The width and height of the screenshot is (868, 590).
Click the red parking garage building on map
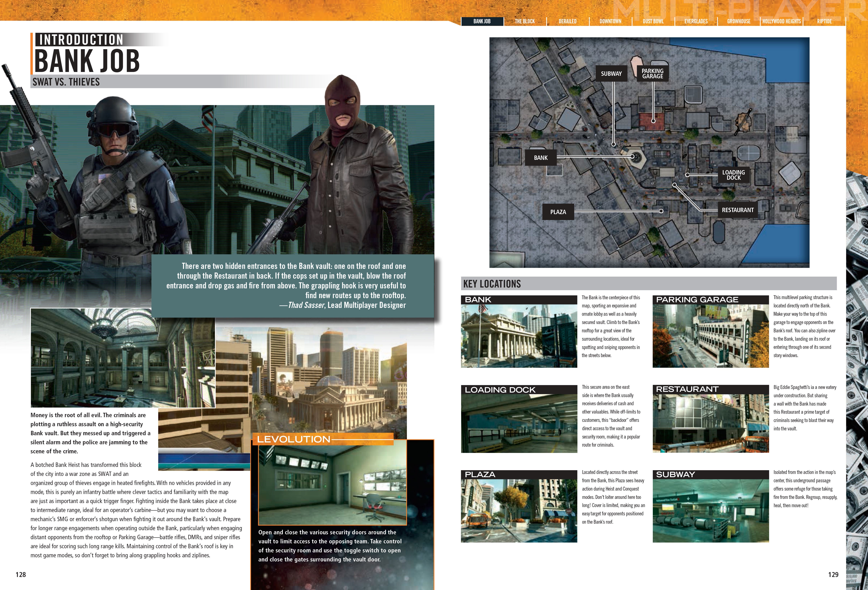tap(652, 121)
